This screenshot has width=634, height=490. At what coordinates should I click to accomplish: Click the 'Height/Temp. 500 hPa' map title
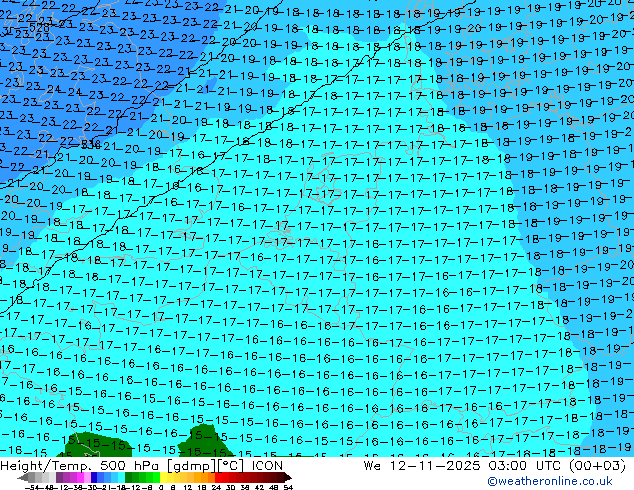point(79,466)
